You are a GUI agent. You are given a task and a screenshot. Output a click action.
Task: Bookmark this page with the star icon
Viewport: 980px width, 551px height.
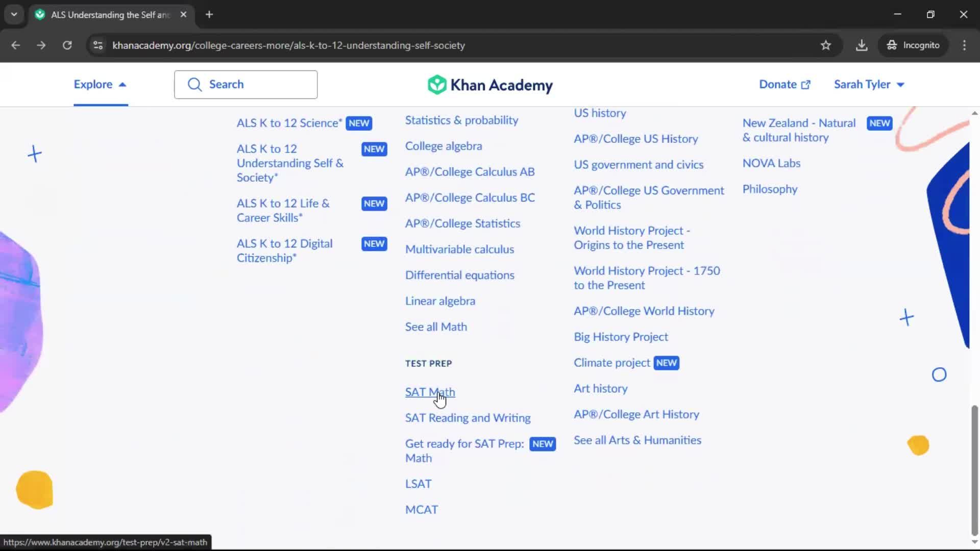click(826, 45)
